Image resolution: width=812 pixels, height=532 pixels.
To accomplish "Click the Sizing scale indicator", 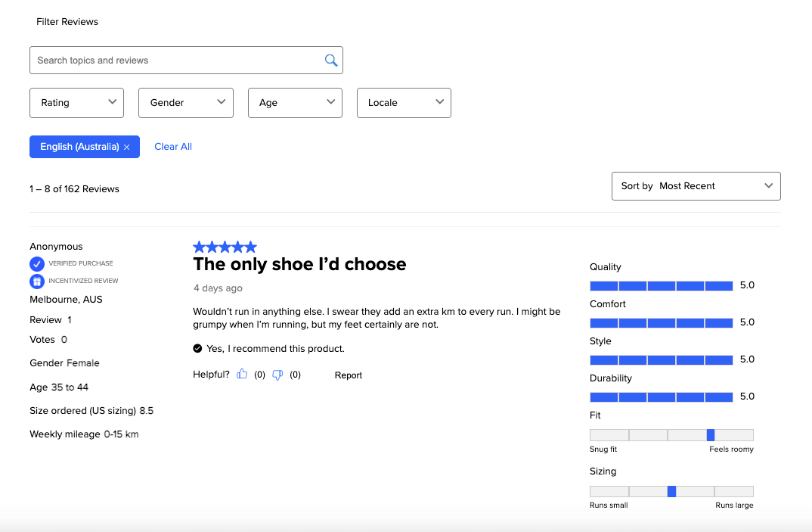I will tap(671, 492).
